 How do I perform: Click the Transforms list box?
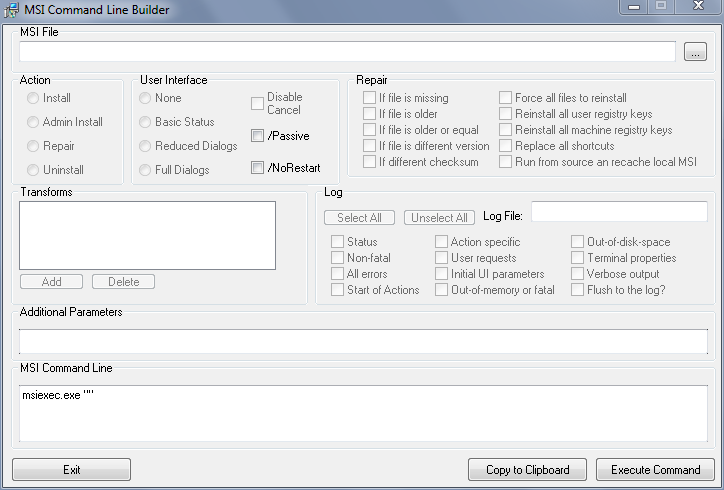tap(147, 235)
